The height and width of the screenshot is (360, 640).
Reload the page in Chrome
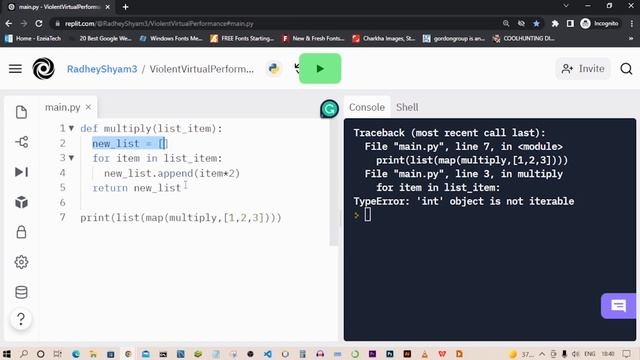[39, 24]
